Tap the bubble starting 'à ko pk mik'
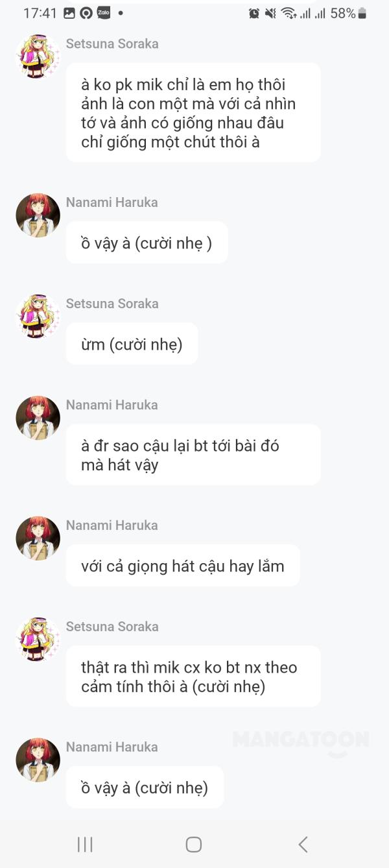 tap(193, 113)
